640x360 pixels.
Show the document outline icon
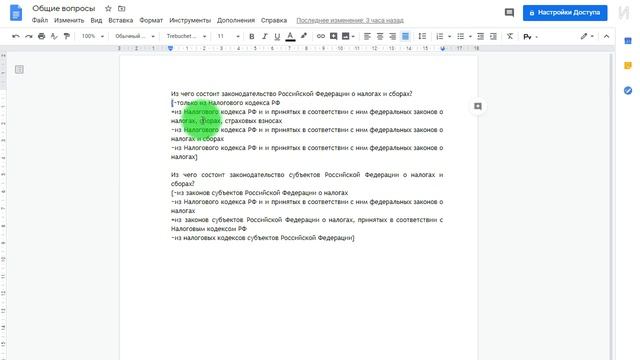tap(19, 69)
